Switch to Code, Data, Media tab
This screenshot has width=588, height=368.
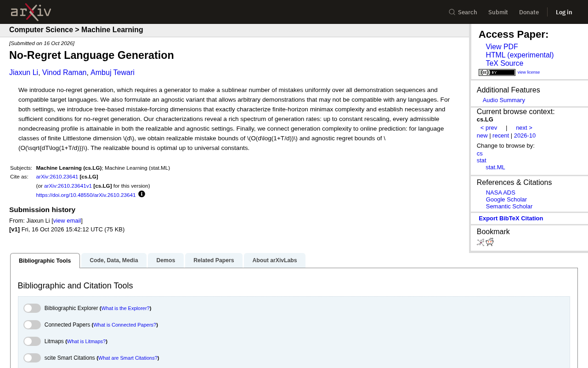pyautogui.click(x=114, y=260)
